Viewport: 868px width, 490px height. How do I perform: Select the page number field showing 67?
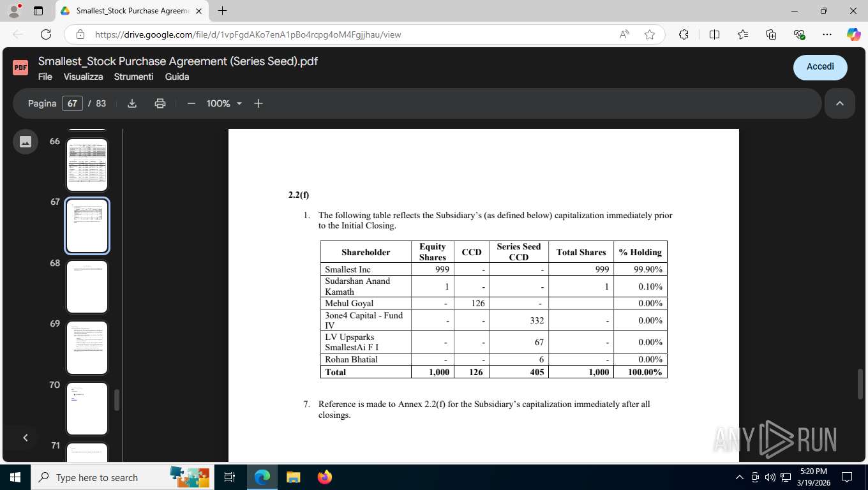coord(72,103)
